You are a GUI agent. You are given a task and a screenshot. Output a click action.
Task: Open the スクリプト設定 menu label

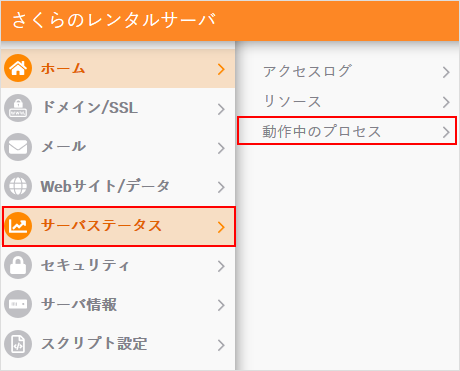(94, 343)
